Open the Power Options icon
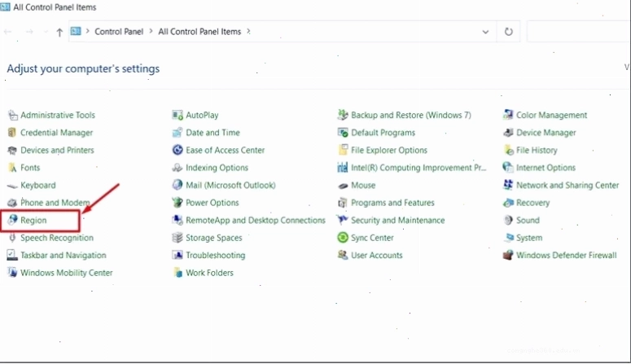631x364 pixels. point(177,203)
